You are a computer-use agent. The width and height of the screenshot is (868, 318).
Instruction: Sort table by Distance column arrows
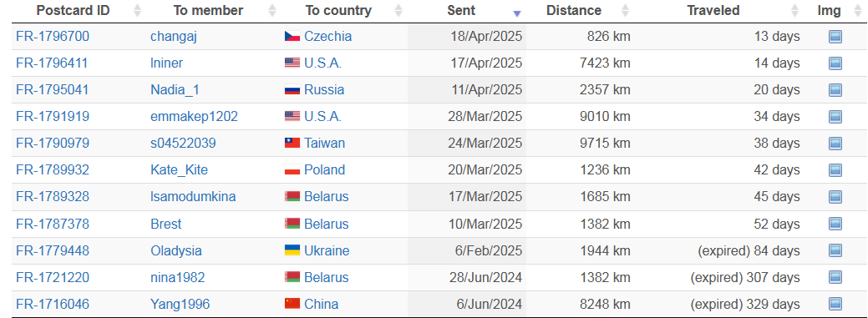tap(626, 11)
